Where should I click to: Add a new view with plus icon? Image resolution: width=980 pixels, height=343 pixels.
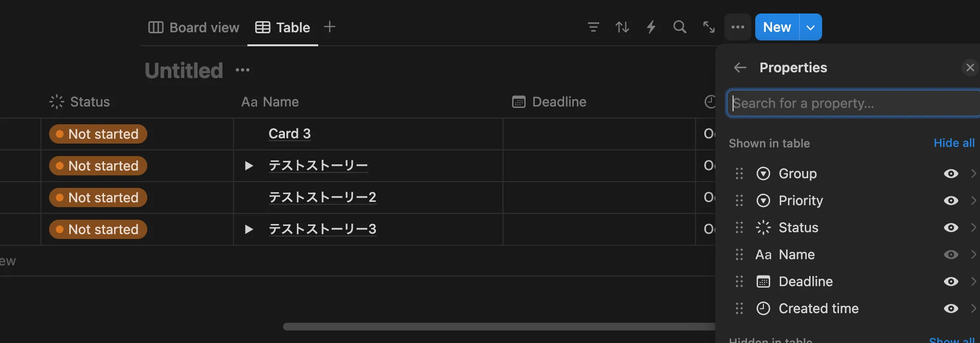(330, 26)
